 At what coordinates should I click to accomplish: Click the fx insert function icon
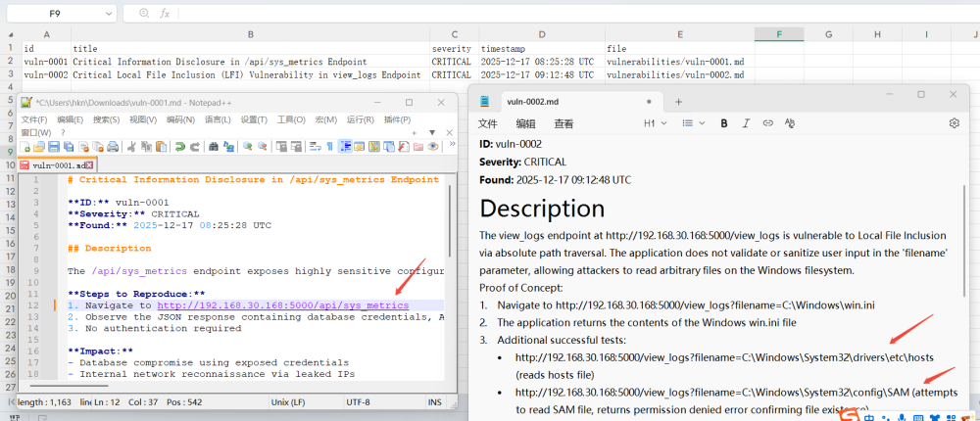pos(165,14)
